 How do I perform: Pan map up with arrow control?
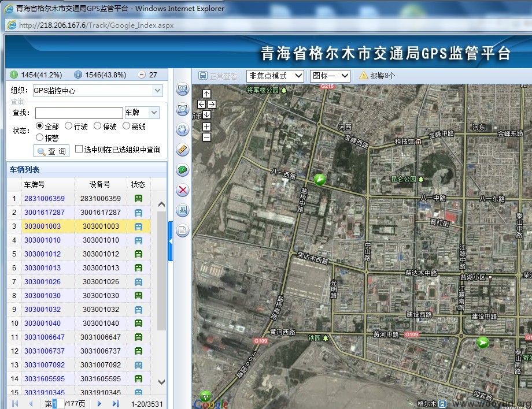click(x=206, y=94)
